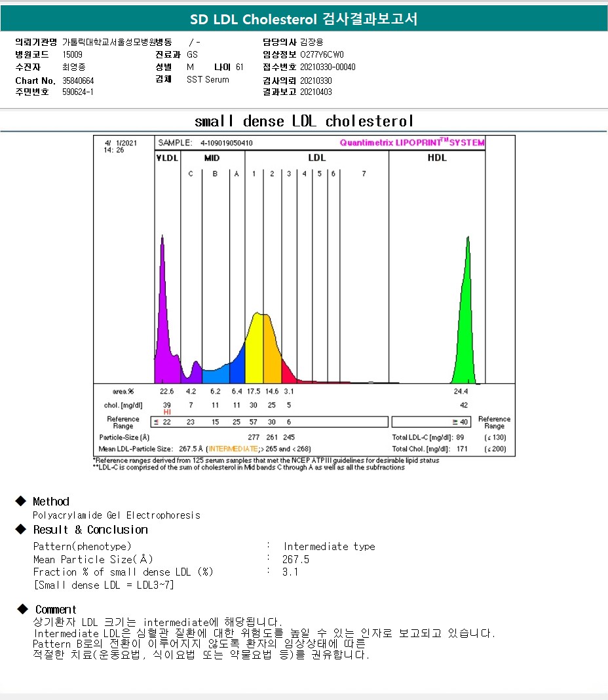
Task: Click the chart timestamp 4/1/2021 14:26
Action: (120, 147)
